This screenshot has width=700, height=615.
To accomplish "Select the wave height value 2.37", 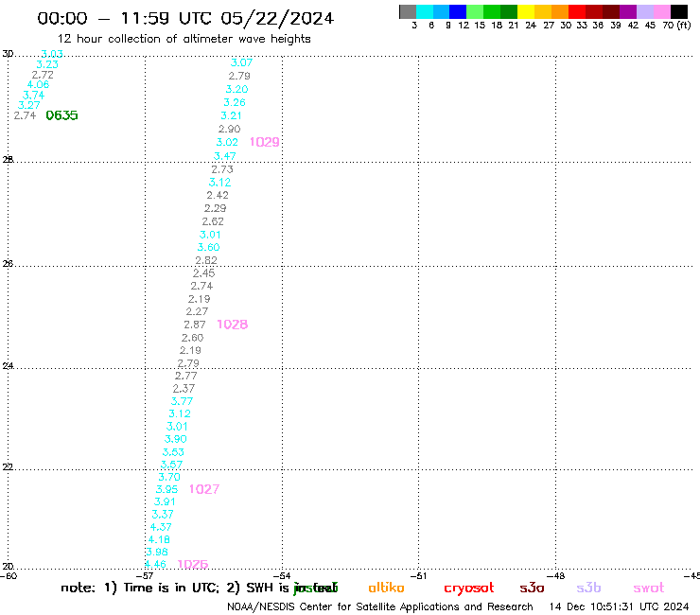I will [184, 389].
